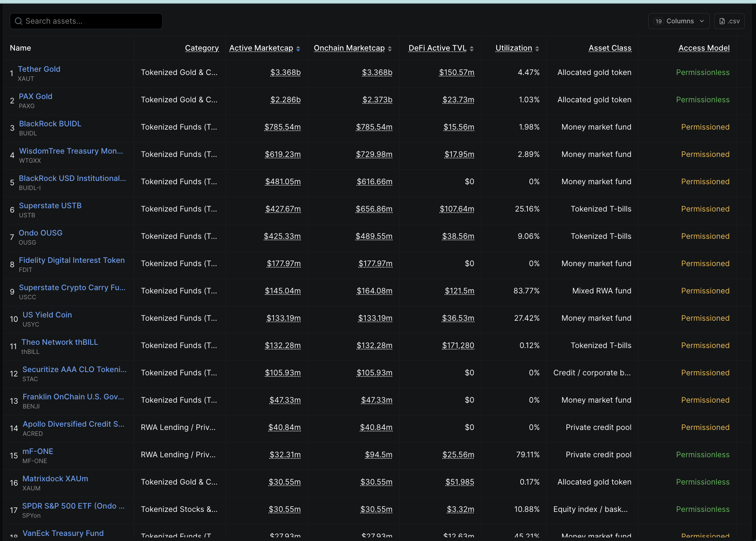The height and width of the screenshot is (541, 756).
Task: Click the Search assets input field
Action: tap(85, 21)
